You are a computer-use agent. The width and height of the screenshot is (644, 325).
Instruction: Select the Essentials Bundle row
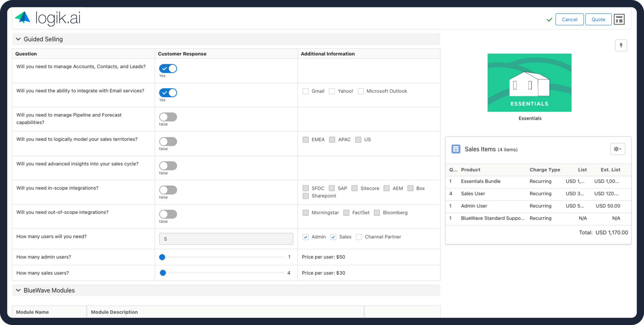[538, 181]
